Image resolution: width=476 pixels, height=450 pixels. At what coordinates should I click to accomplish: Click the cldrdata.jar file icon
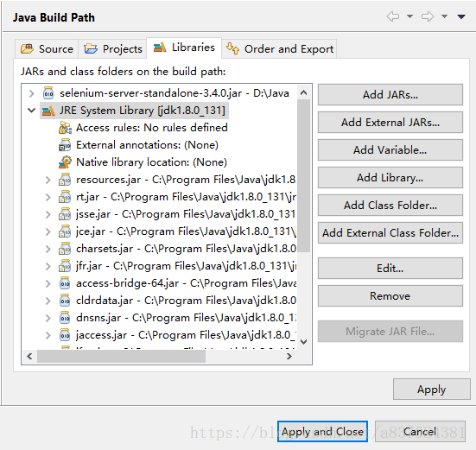[65, 301]
